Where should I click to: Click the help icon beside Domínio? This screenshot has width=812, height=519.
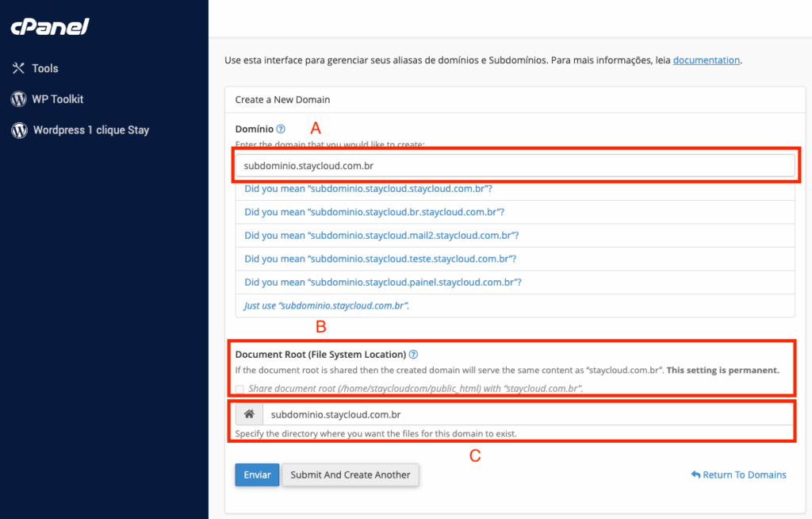(x=281, y=129)
